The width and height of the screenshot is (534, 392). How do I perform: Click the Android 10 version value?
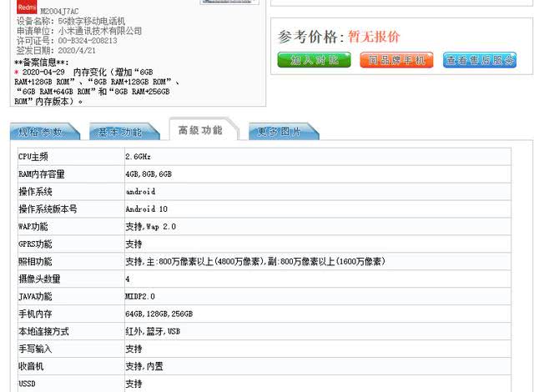coord(147,209)
